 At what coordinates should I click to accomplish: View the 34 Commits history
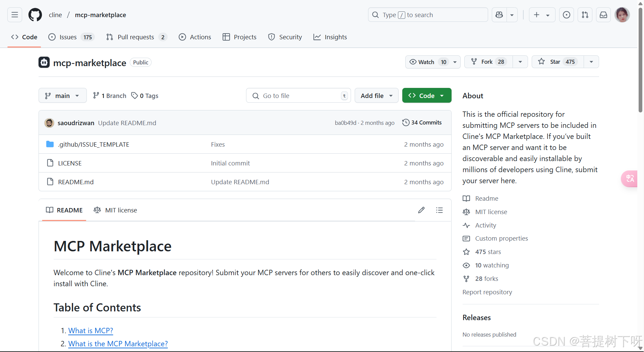point(422,122)
